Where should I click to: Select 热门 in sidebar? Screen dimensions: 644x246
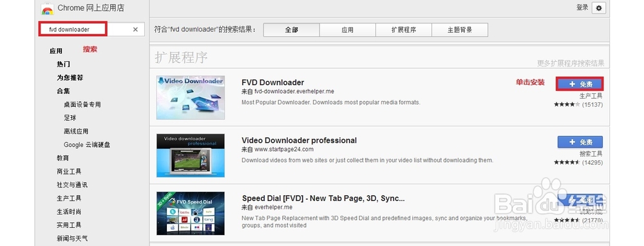[63, 64]
